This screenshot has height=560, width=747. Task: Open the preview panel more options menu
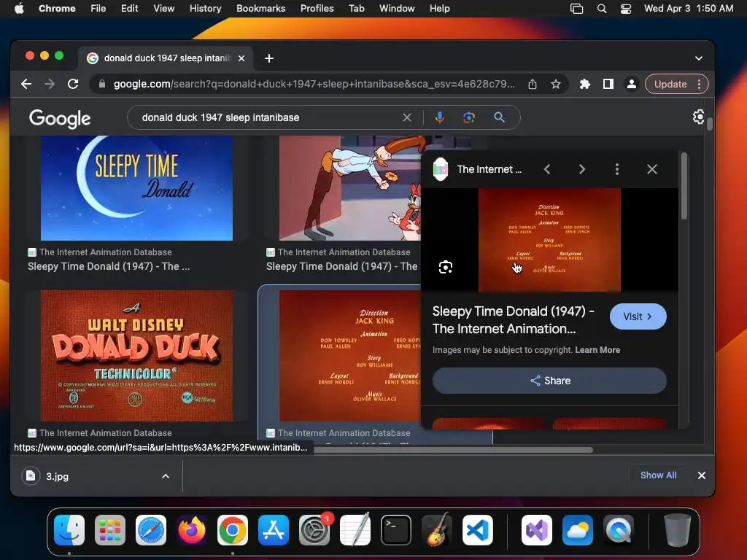617,169
